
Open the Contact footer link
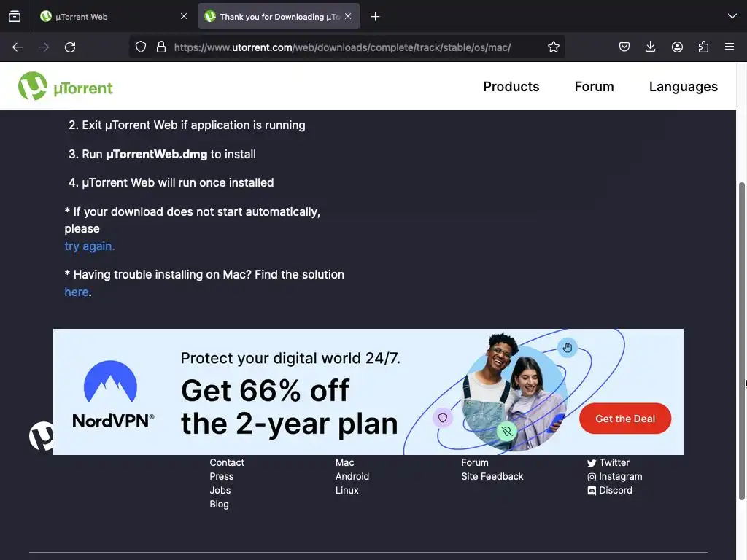227,462
